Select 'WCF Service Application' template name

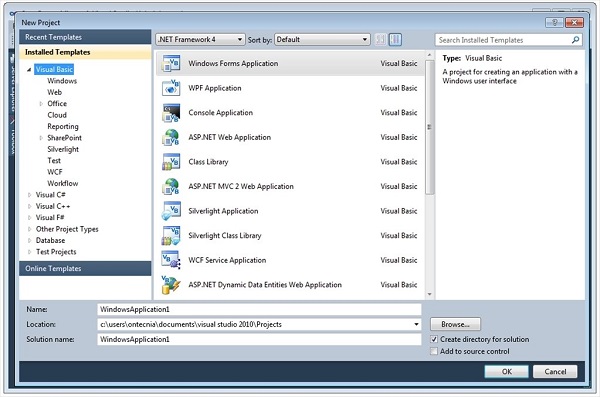227,260
